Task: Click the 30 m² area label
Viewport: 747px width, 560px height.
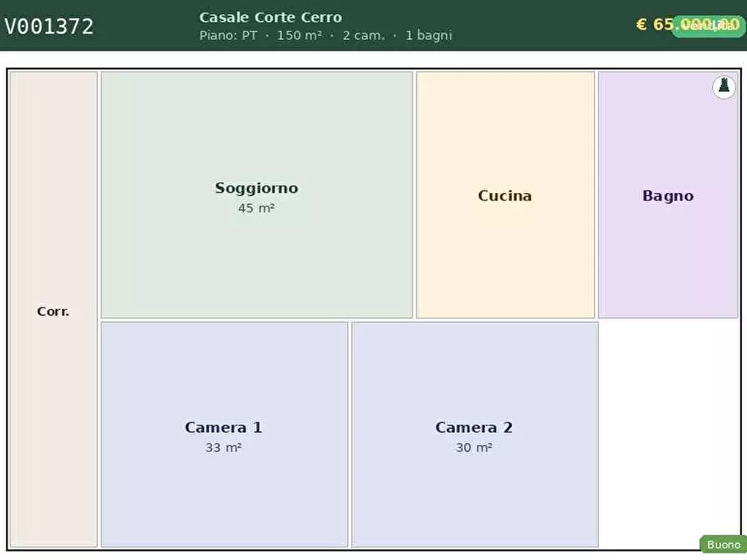Action: [x=473, y=448]
